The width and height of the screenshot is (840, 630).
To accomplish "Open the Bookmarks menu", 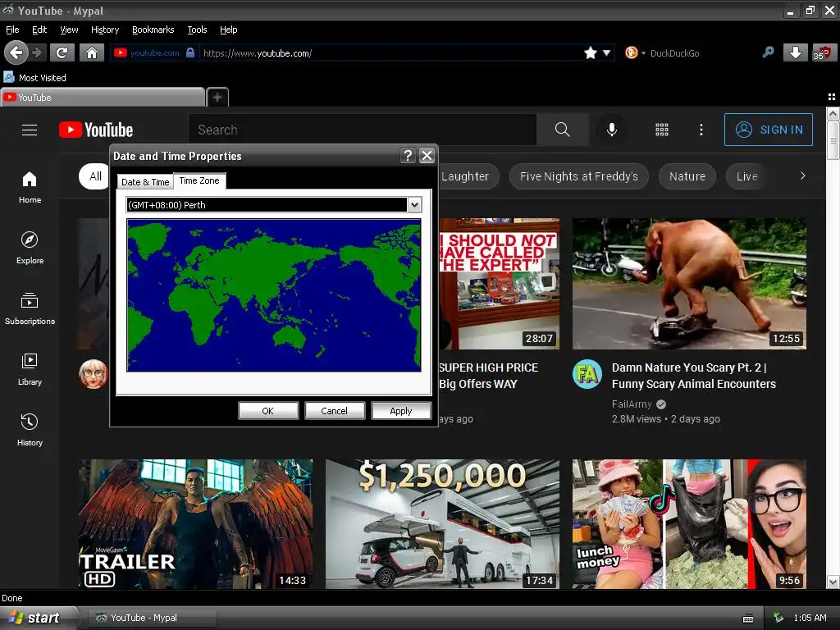I will click(153, 30).
